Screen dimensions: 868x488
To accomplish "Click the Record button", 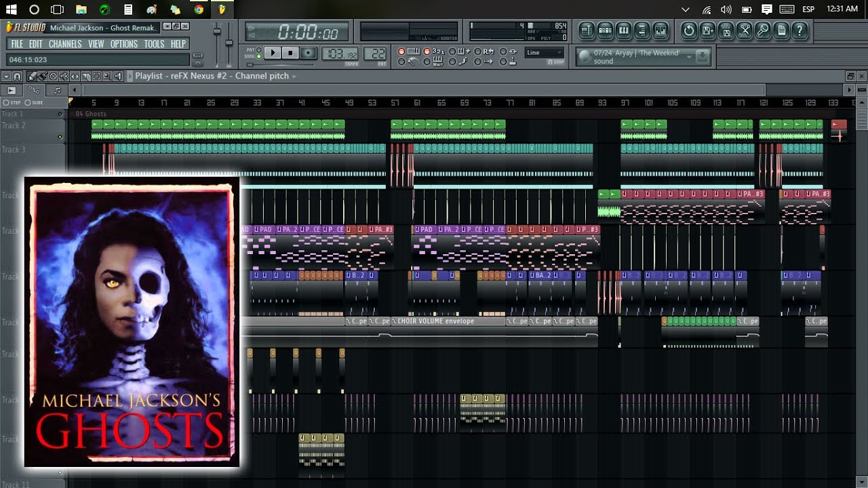I will (x=309, y=53).
